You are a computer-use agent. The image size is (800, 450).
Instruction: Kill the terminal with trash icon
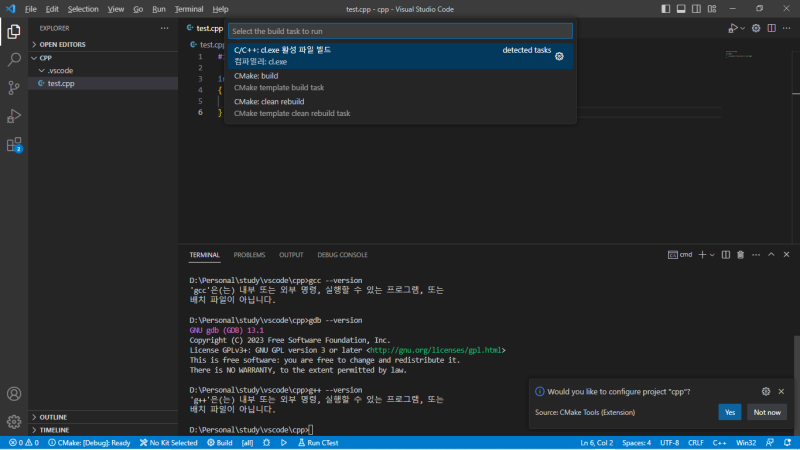pos(739,255)
